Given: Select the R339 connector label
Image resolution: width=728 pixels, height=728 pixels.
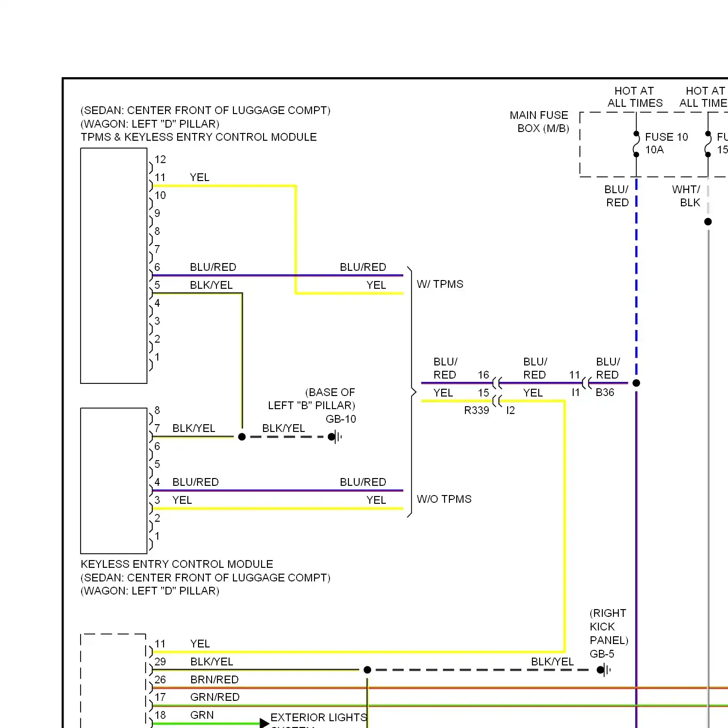Looking at the screenshot, I should pos(477,411).
